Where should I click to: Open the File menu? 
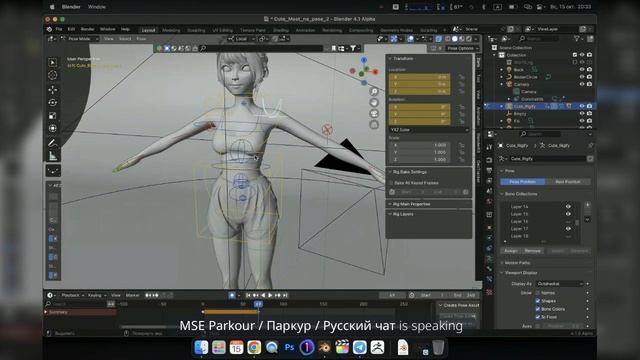(59, 29)
